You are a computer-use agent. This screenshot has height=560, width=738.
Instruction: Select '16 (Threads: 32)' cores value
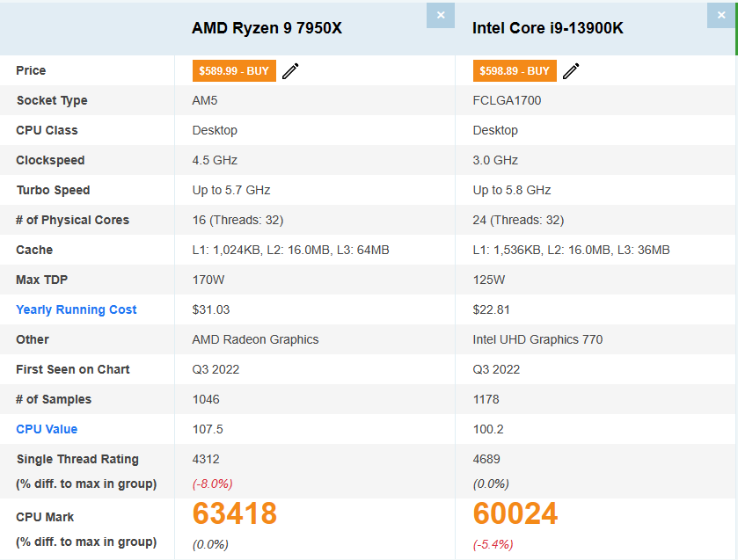pos(237,220)
